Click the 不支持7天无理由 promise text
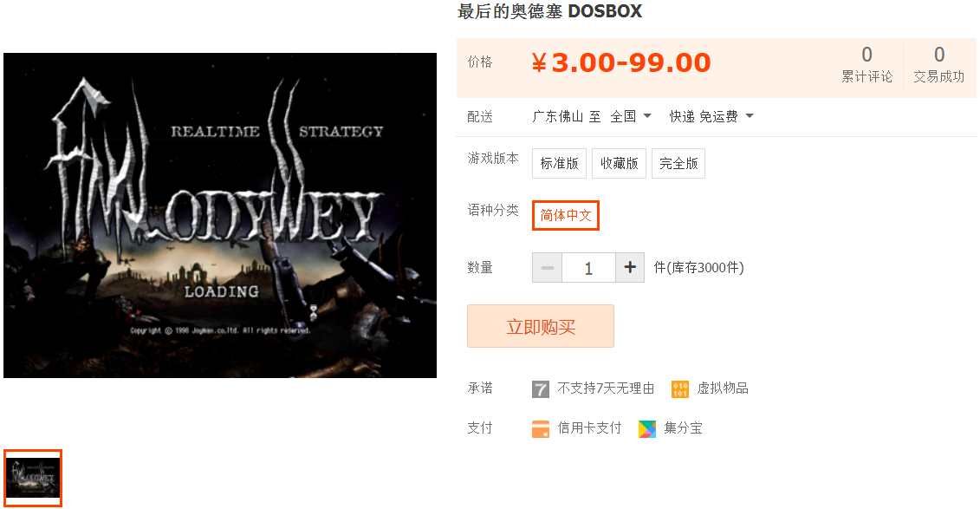This screenshot has height=509, width=980. click(606, 388)
